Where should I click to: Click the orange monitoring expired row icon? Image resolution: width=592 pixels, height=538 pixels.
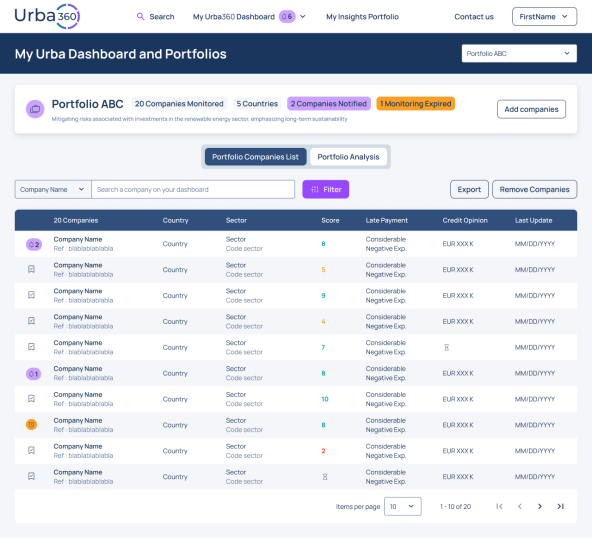(x=32, y=425)
